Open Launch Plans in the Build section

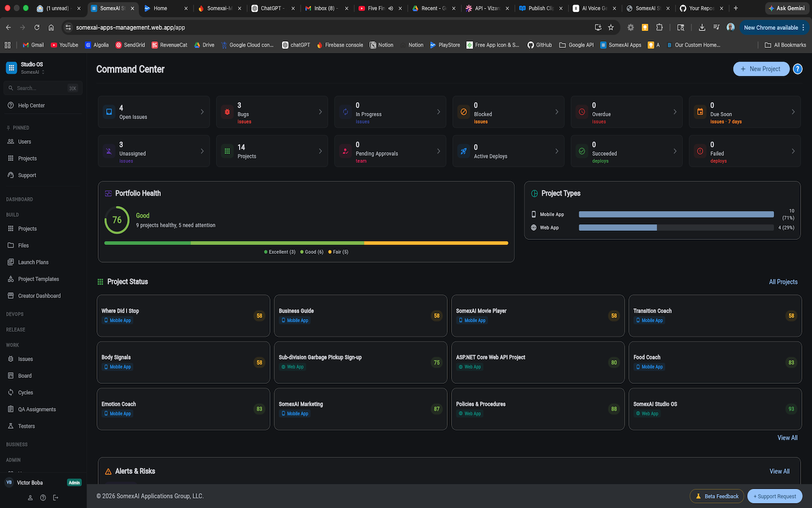[11, 262]
